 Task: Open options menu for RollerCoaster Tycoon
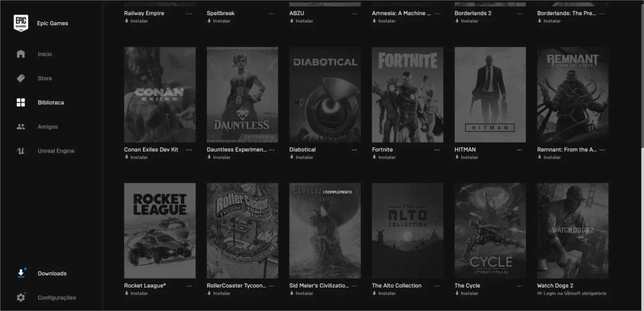(271, 286)
